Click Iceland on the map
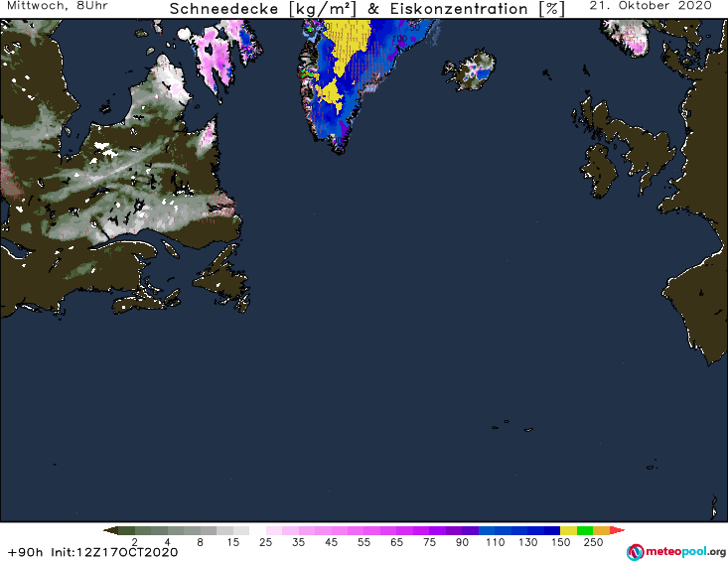This screenshot has width=728, height=562. click(469, 70)
